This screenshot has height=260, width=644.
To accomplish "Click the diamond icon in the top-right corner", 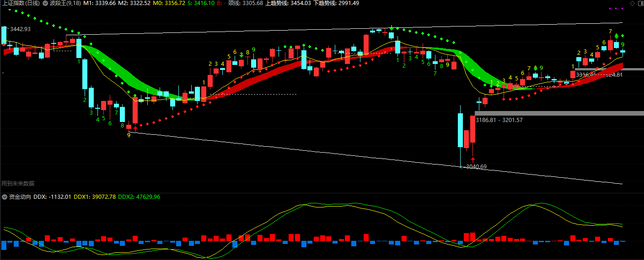I will click(633, 3).
